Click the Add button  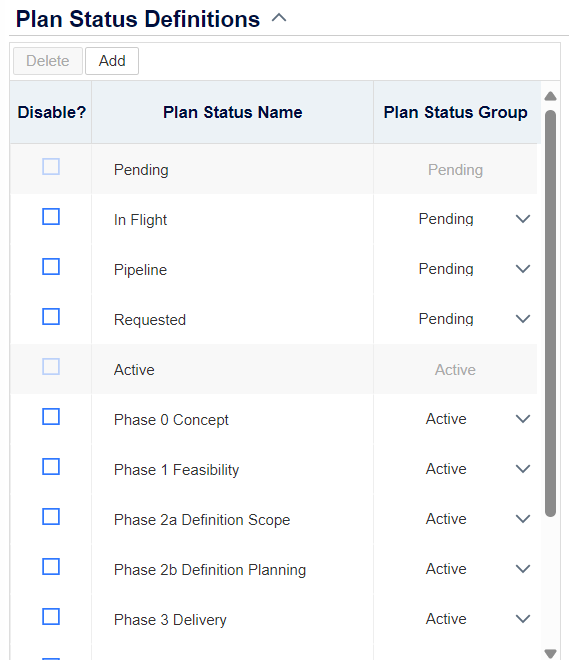click(112, 61)
